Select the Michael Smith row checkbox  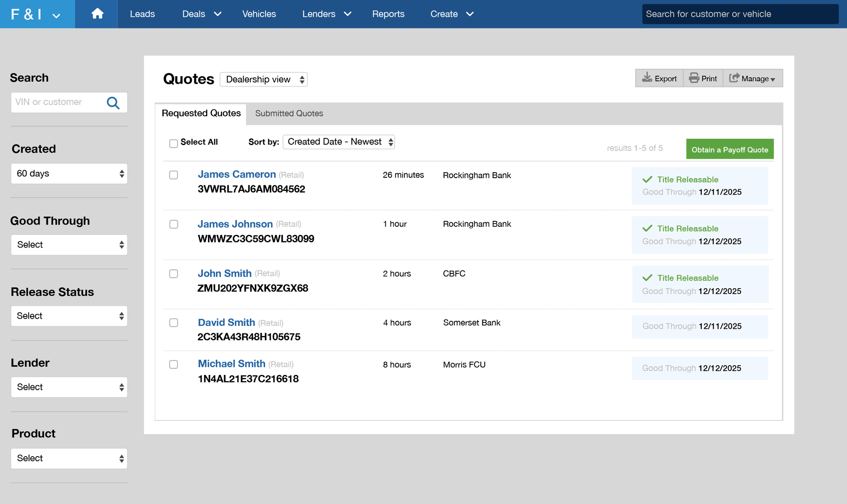(x=174, y=364)
